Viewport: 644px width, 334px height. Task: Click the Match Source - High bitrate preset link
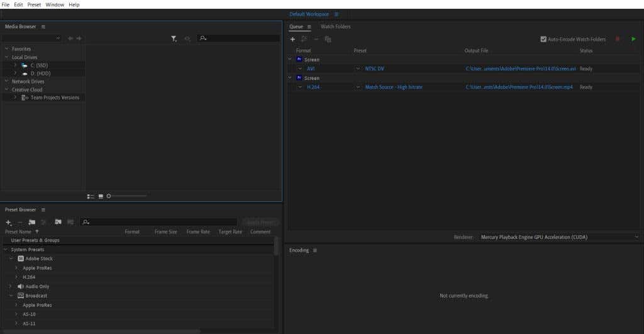394,87
